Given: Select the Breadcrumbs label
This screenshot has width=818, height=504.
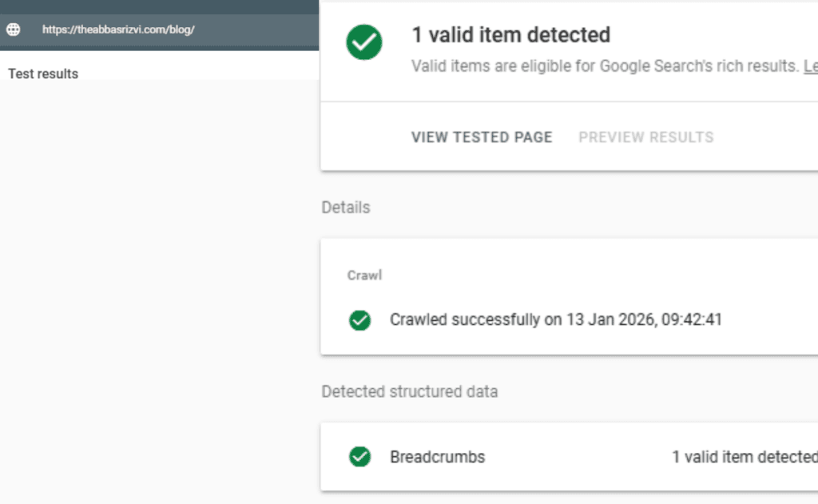Looking at the screenshot, I should pyautogui.click(x=436, y=457).
